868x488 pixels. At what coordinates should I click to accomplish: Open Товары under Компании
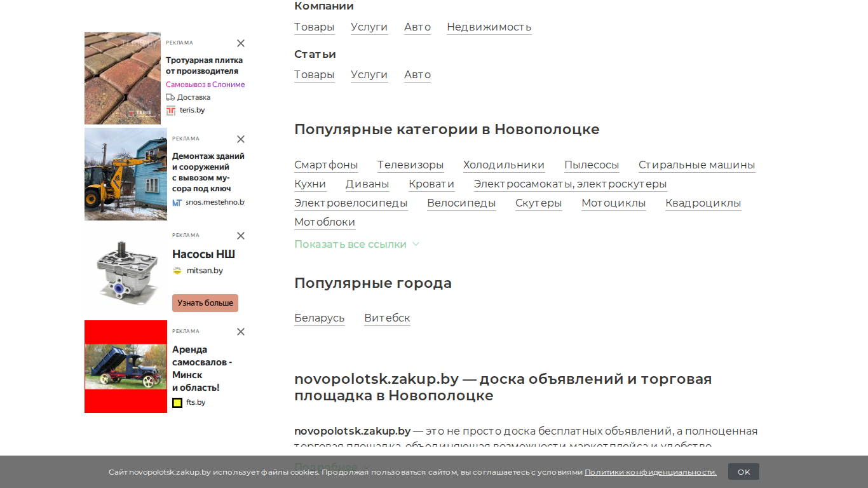[x=315, y=27]
